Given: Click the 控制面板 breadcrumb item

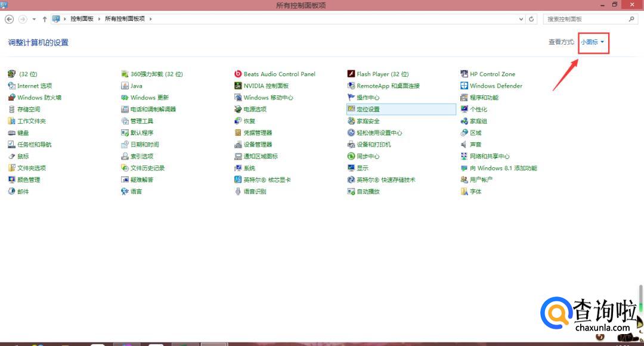Looking at the screenshot, I should pos(82,19).
